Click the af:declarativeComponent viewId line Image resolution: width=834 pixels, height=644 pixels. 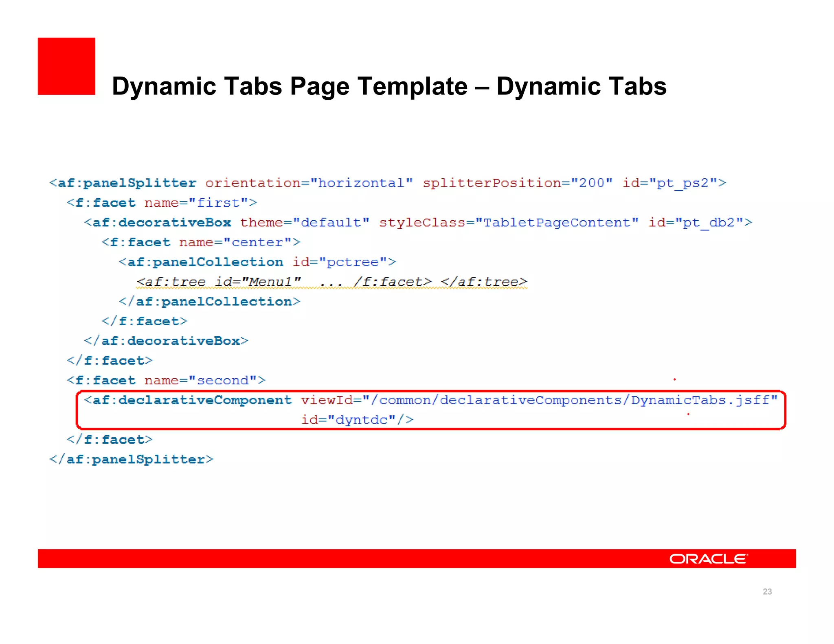click(431, 400)
